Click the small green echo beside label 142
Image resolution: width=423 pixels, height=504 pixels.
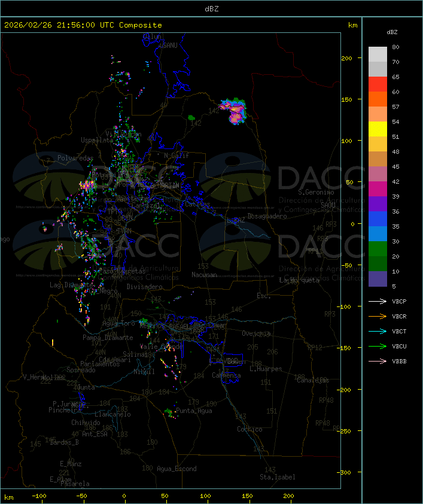191,118
